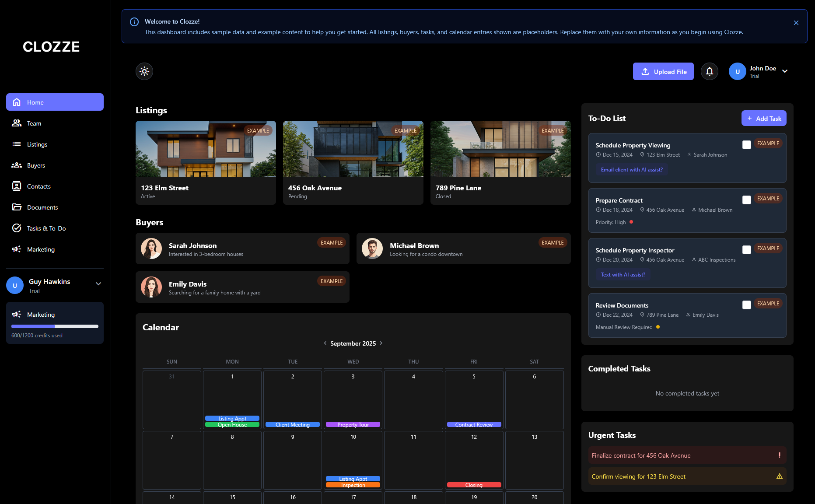Select calendar day 11

[413, 460]
